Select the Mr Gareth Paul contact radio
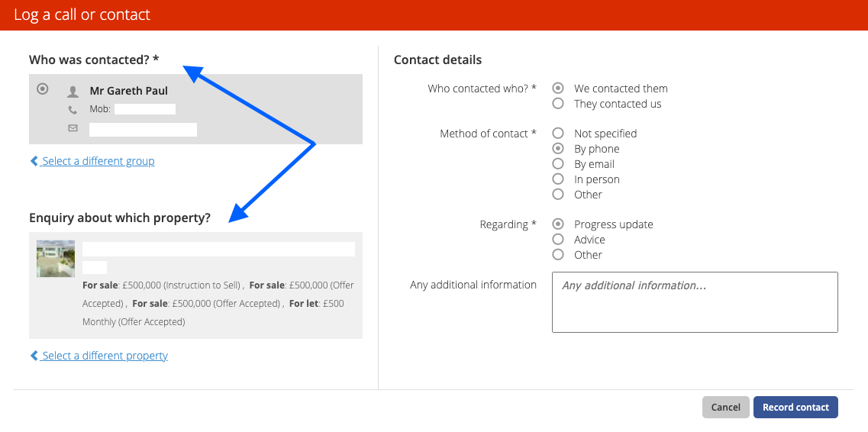 pyautogui.click(x=43, y=89)
